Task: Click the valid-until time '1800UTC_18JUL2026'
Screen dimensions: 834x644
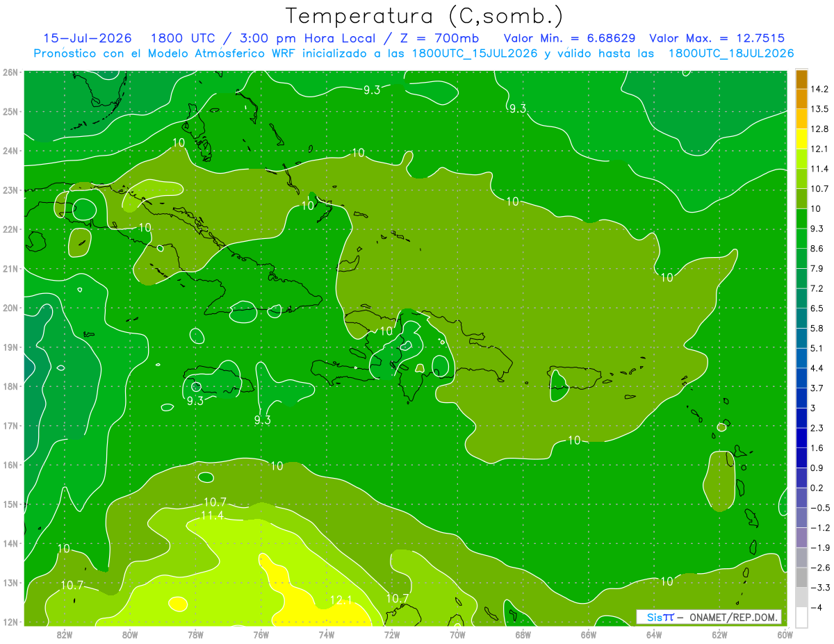Action: [x=731, y=53]
